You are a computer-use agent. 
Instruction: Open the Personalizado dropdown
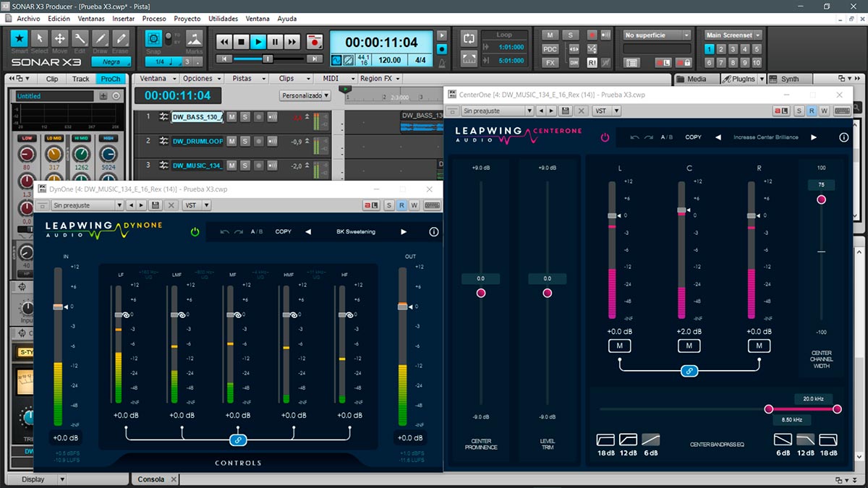coord(305,95)
